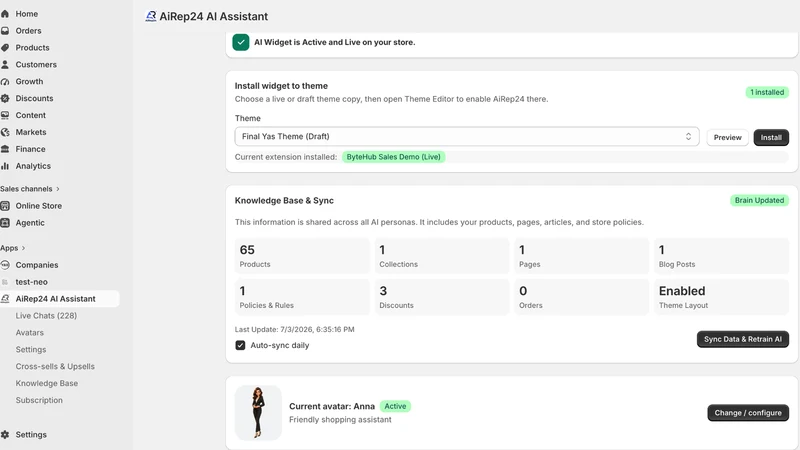Open Cross-sells & Upsells page
This screenshot has width=800, height=450.
tap(55, 366)
